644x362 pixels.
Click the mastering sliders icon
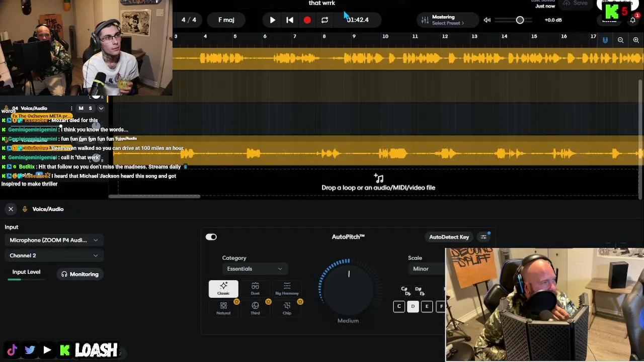[425, 20]
